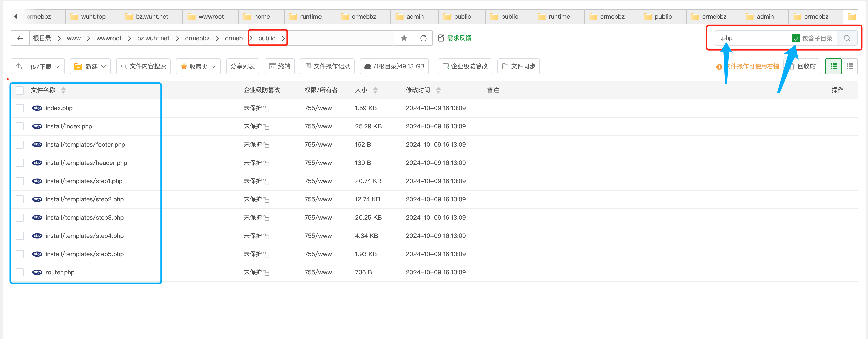Expand chevron after public in path
This screenshot has width=868, height=339.
(284, 38)
